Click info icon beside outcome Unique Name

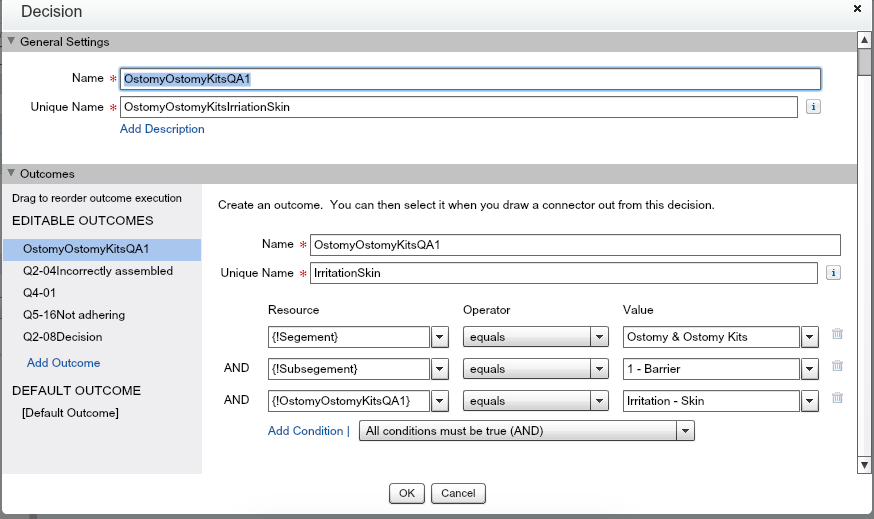click(x=833, y=273)
